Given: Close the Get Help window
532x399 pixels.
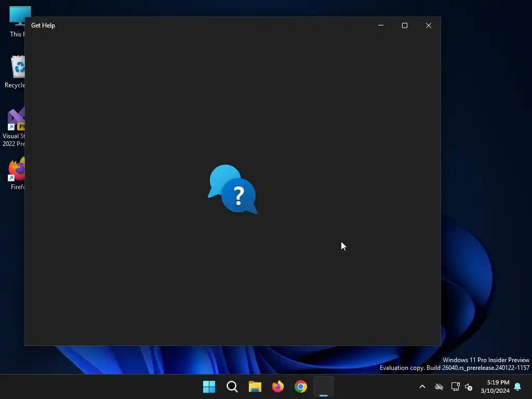Looking at the screenshot, I should pyautogui.click(x=429, y=25).
